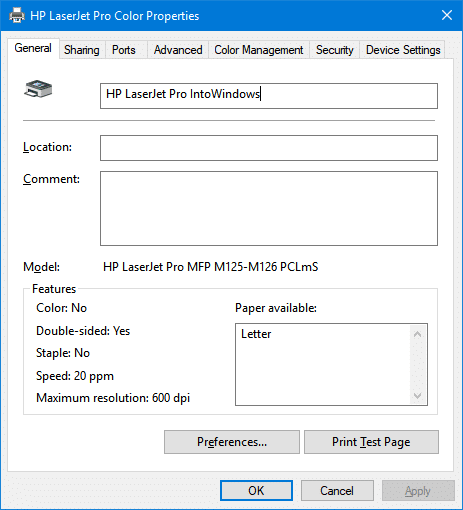Switch to the Security tab
This screenshot has height=510, width=463.
pyautogui.click(x=334, y=50)
